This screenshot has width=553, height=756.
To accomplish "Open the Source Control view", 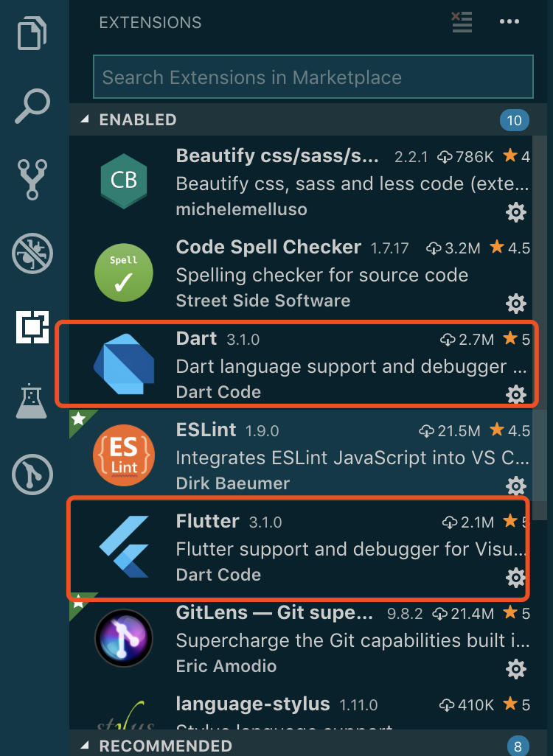I will [x=32, y=180].
